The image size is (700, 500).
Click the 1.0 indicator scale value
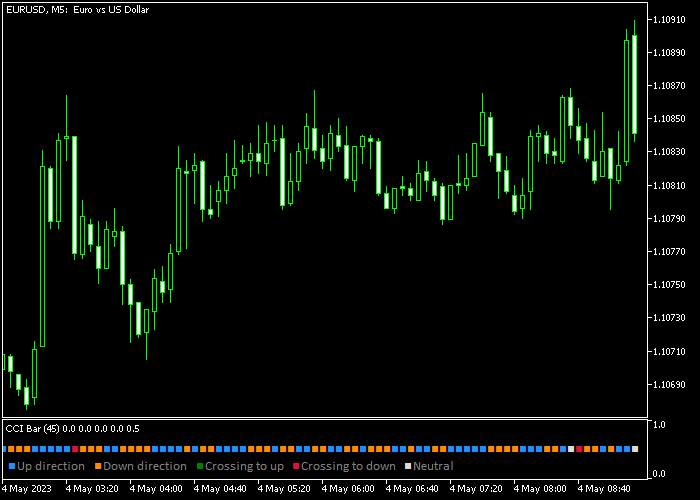pyautogui.click(x=658, y=425)
